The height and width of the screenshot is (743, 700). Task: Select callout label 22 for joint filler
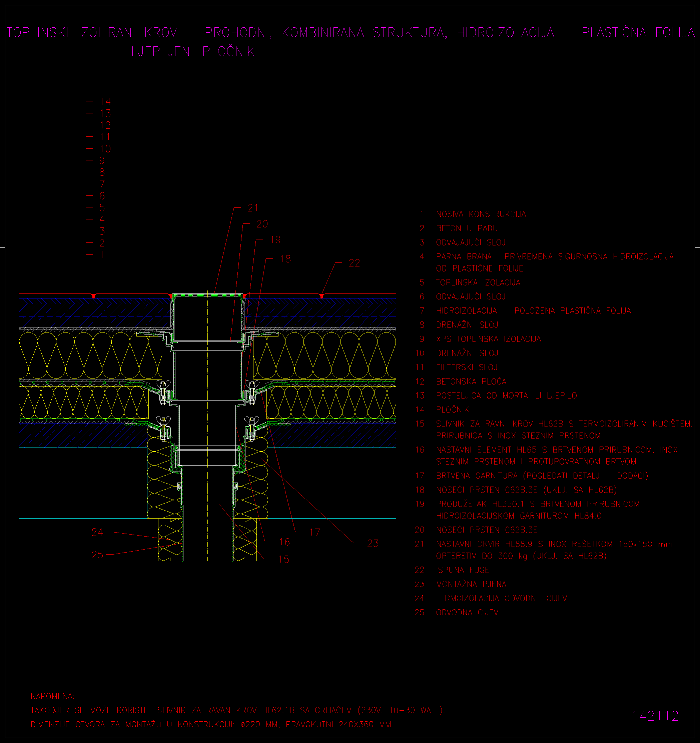point(354,263)
